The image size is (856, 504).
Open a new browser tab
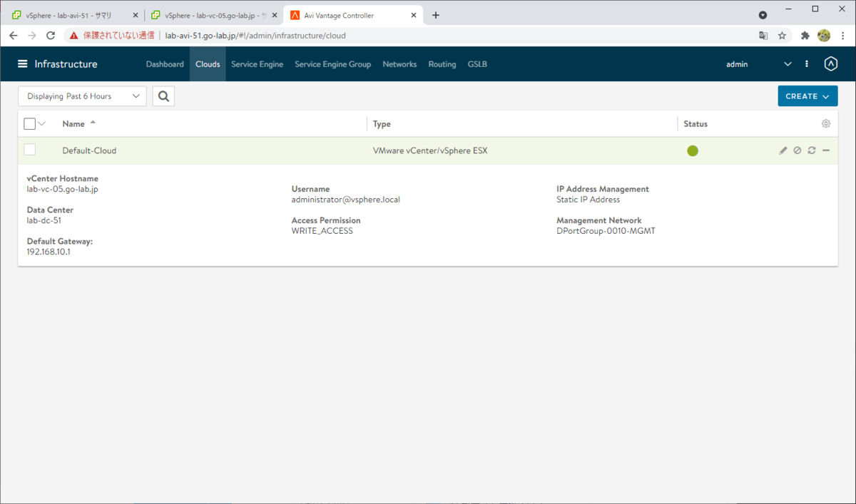tap(436, 15)
